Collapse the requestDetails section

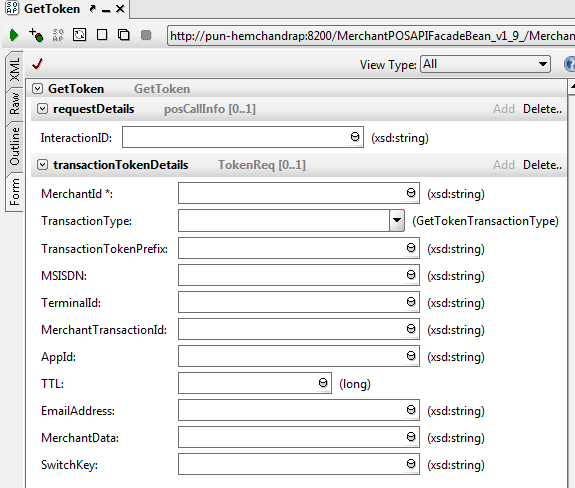(43, 109)
